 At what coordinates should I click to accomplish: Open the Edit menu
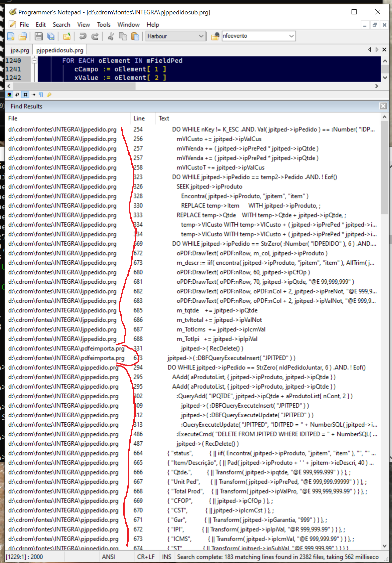point(41,25)
